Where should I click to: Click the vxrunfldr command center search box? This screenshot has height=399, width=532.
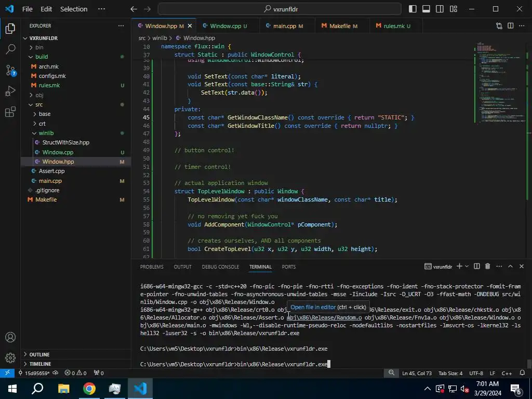coord(280,9)
